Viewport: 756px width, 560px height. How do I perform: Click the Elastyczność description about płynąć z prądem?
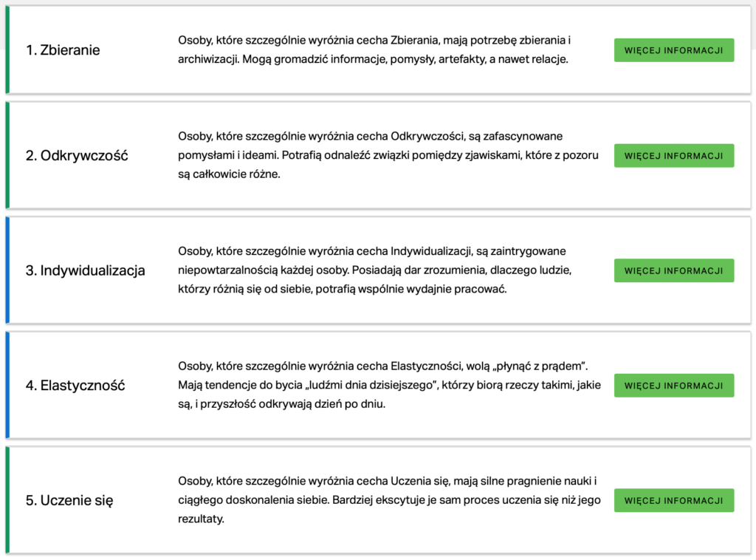coord(390,385)
